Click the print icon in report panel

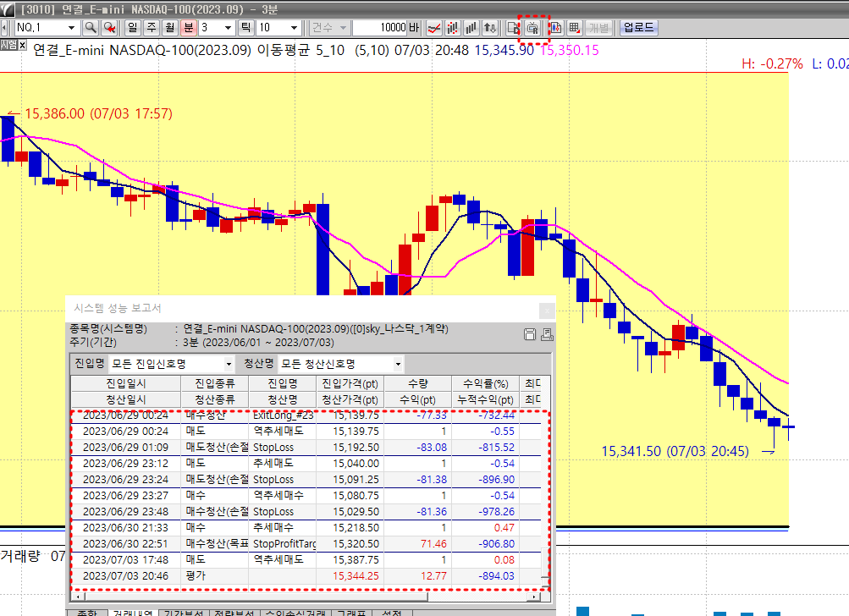click(x=546, y=334)
